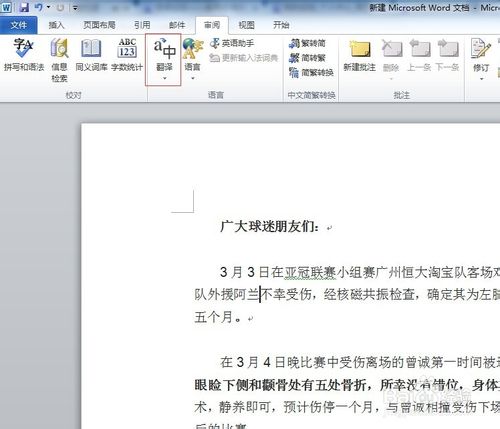Click the 语言 language globe icon
This screenshot has width=500, height=429.
pos(192,48)
